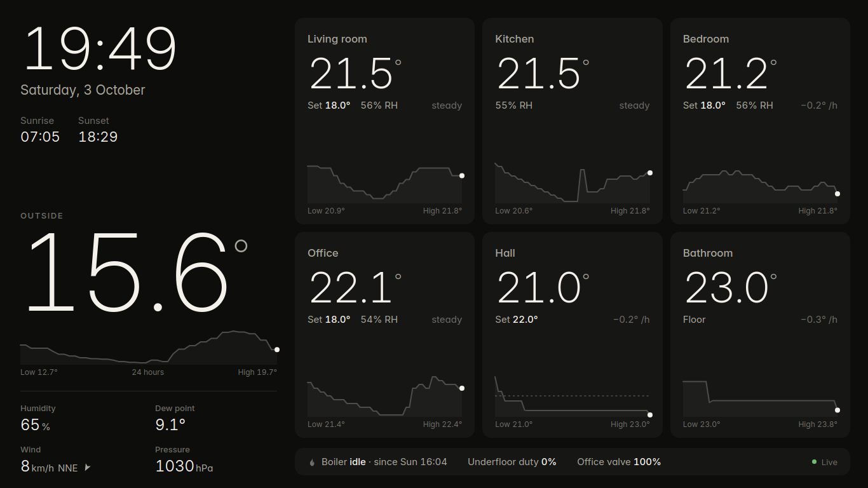Click the Bathroom 23.0° temperature reading
The image size is (868, 488).
pyautogui.click(x=731, y=288)
